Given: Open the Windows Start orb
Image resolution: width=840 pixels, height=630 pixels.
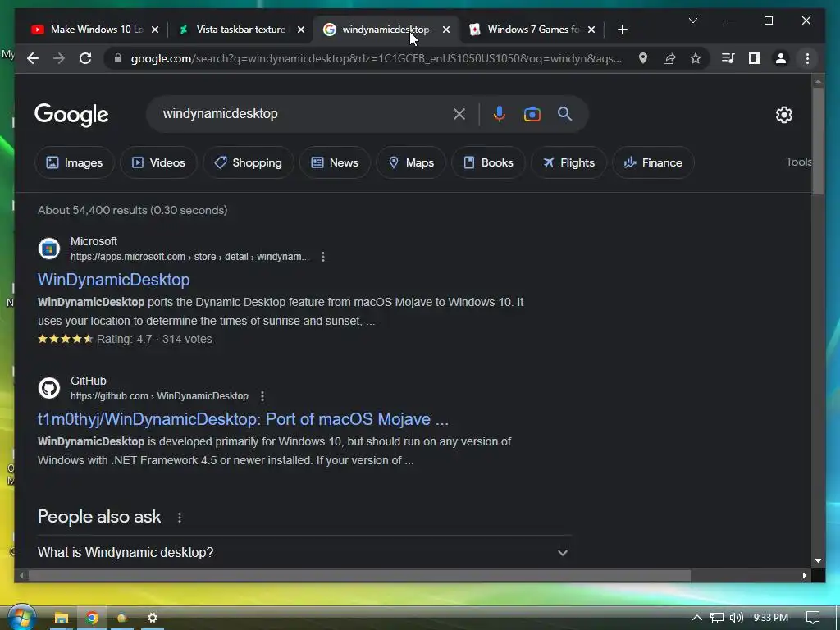Looking at the screenshot, I should (x=21, y=617).
